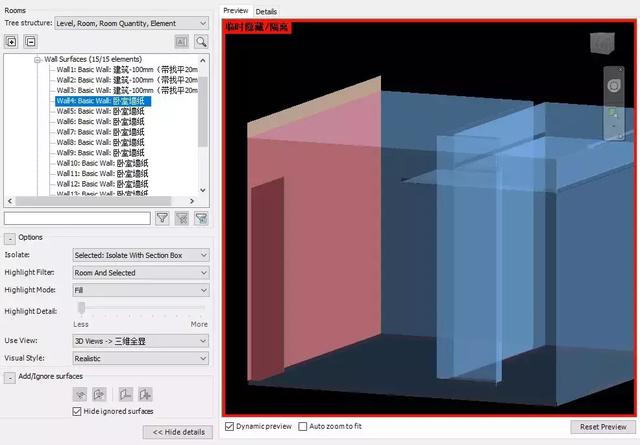Switch to the Preview tab
This screenshot has height=445, width=640.
(x=236, y=11)
